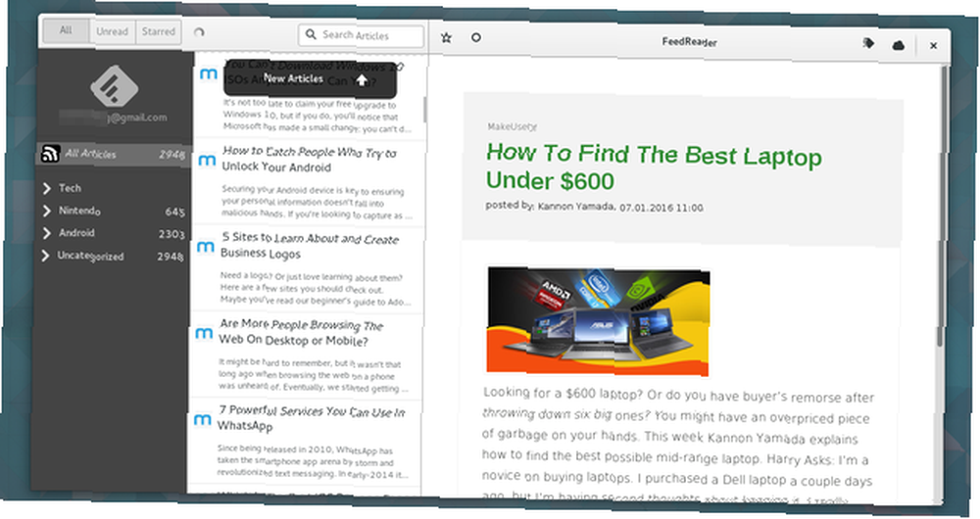
Task: Click the gmail.com account address
Action: (113, 118)
